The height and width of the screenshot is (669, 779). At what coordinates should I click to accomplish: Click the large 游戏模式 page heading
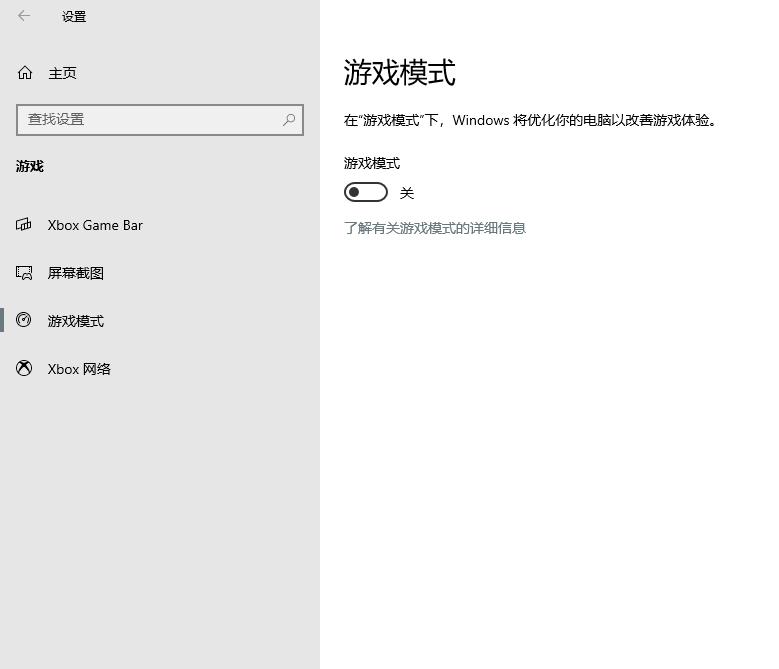coord(399,73)
